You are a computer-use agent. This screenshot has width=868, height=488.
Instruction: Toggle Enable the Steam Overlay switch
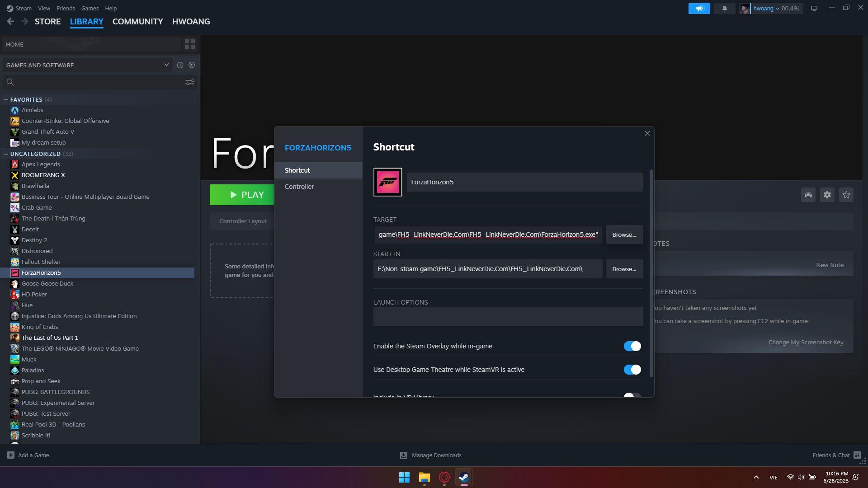[x=632, y=346]
